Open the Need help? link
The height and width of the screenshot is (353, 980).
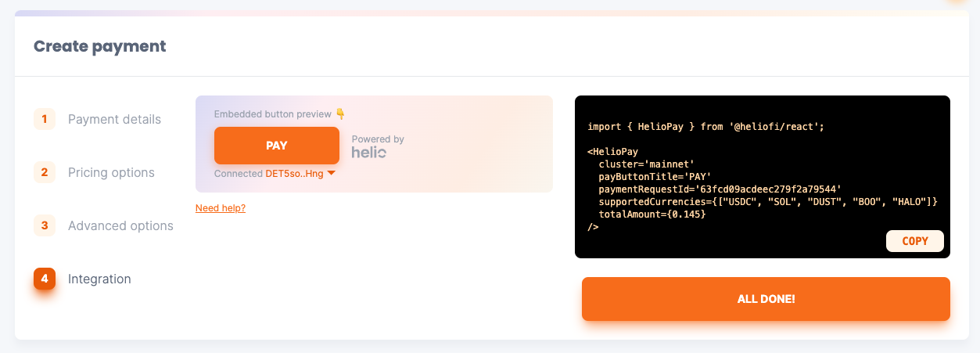[x=221, y=208]
